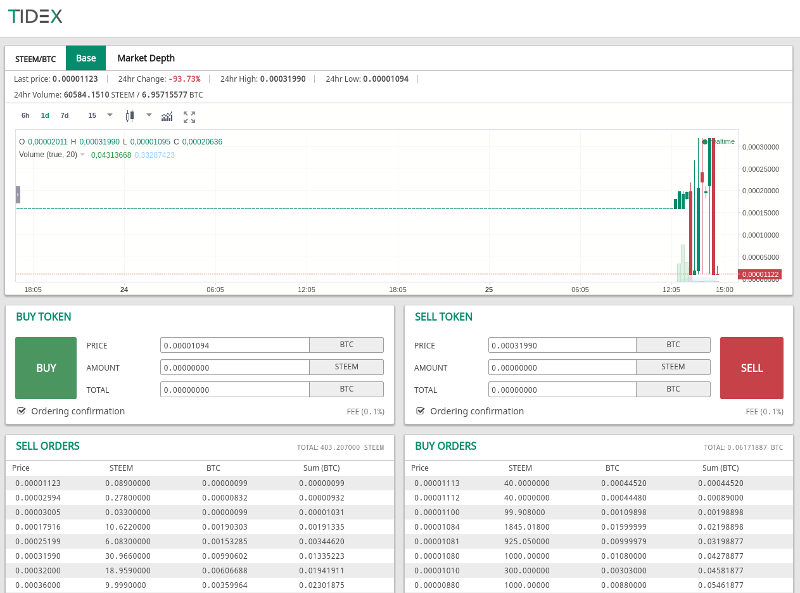
Task: Click the Sum (BTC) header in Sell Orders
Action: pos(321,468)
